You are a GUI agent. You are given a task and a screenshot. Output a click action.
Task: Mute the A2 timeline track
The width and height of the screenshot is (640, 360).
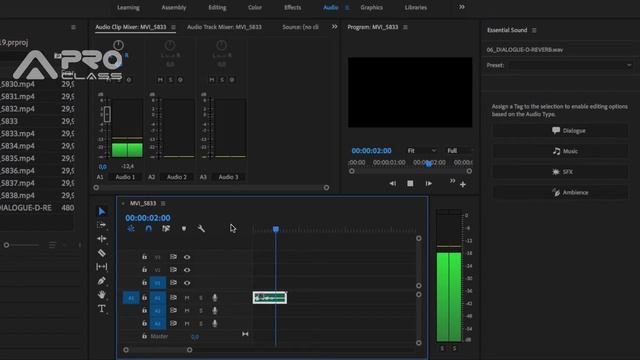point(187,311)
